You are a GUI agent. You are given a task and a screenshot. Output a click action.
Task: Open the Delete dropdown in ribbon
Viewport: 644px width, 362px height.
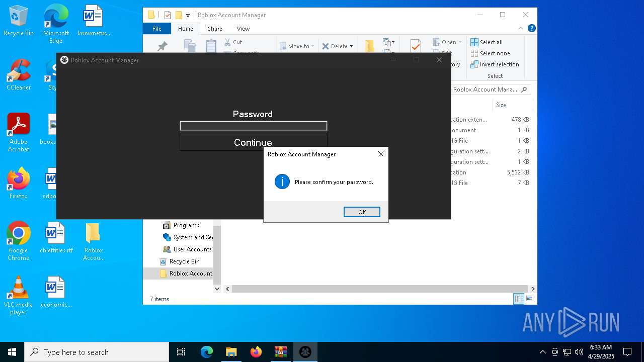coord(338,46)
